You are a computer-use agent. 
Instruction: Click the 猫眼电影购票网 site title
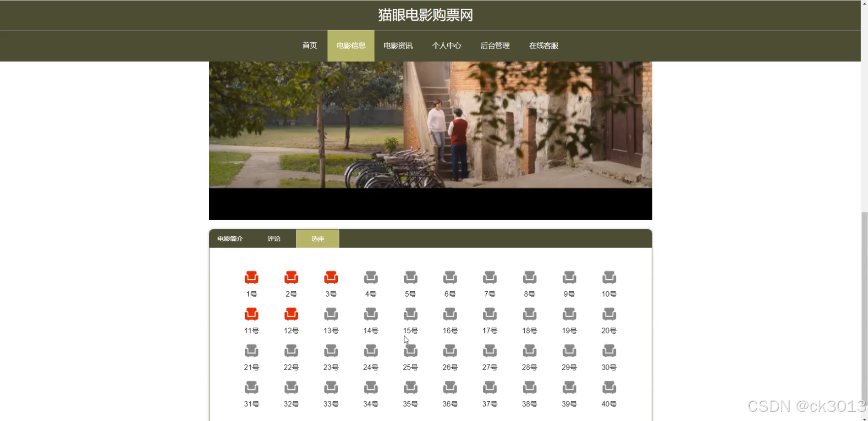click(x=426, y=15)
